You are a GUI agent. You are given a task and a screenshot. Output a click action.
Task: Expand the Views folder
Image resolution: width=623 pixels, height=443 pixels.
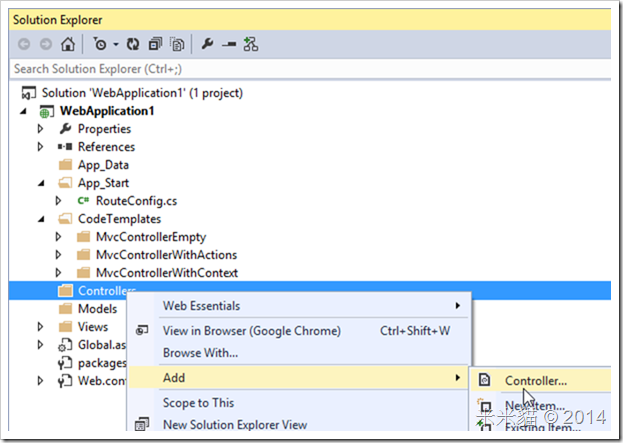(40, 327)
